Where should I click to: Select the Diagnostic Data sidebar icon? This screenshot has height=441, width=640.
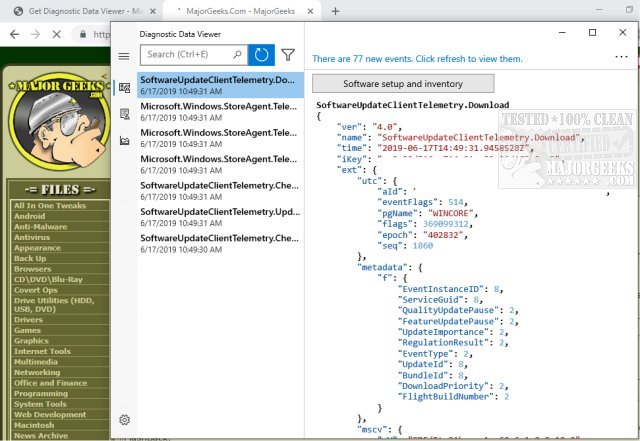124,88
